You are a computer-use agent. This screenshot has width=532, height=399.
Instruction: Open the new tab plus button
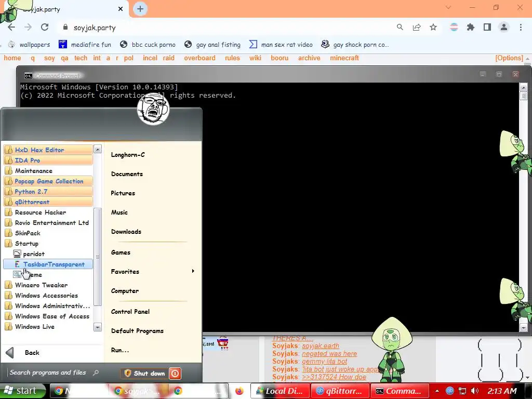click(x=140, y=9)
